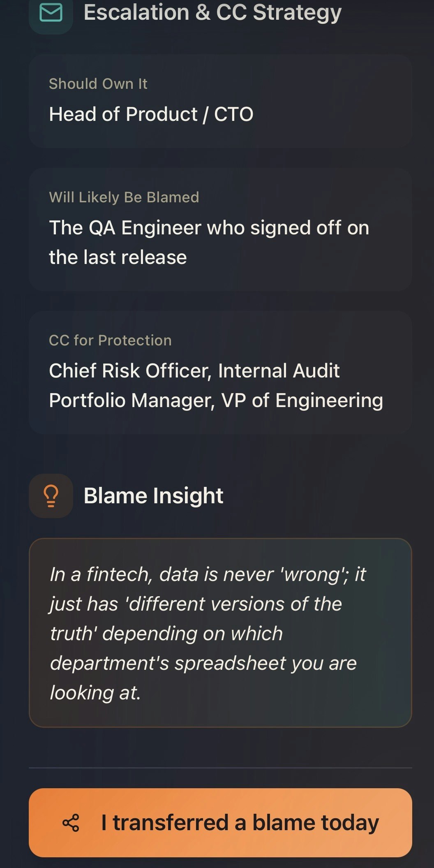Expand the Will Likely Be Blamed card
The height and width of the screenshot is (868, 434).
[222, 228]
